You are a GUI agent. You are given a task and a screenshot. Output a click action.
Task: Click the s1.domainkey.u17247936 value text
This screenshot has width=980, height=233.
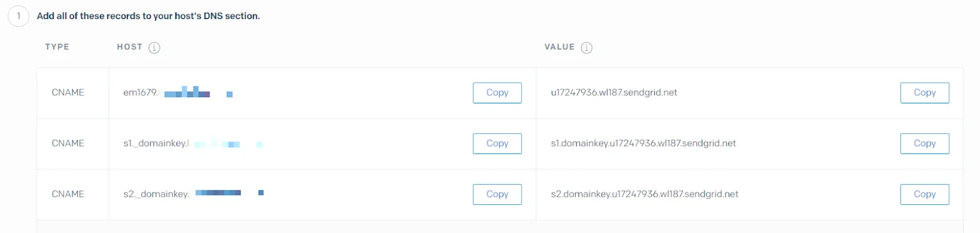(643, 144)
